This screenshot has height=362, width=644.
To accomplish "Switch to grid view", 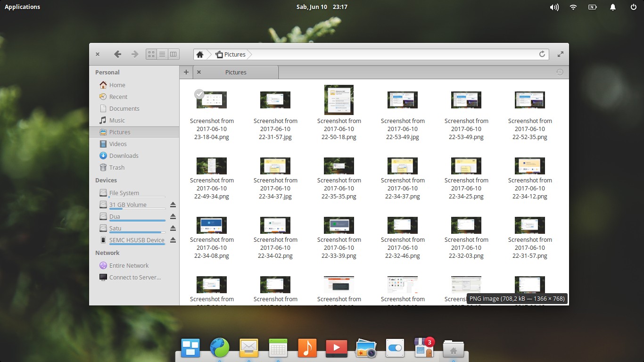I will coord(151,54).
